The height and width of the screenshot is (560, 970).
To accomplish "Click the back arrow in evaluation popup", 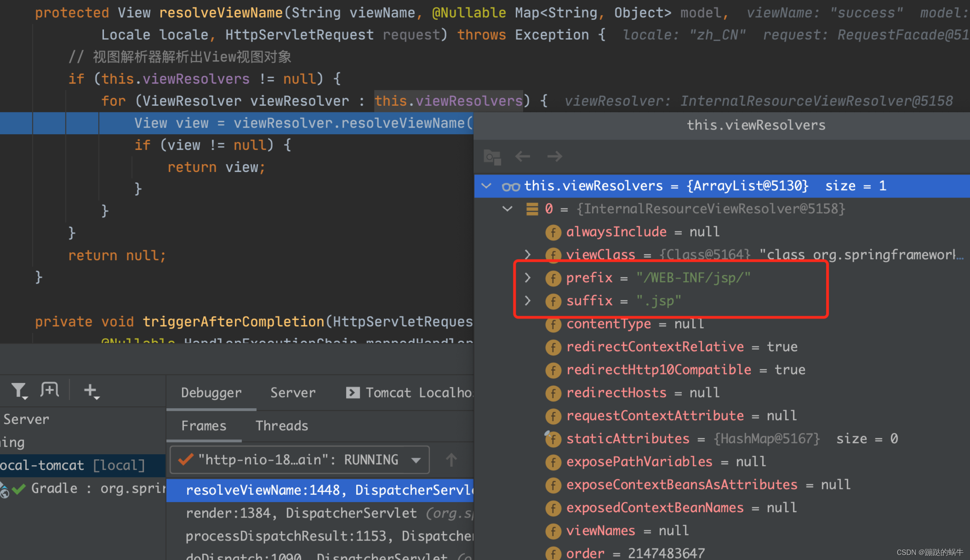I will pos(522,156).
